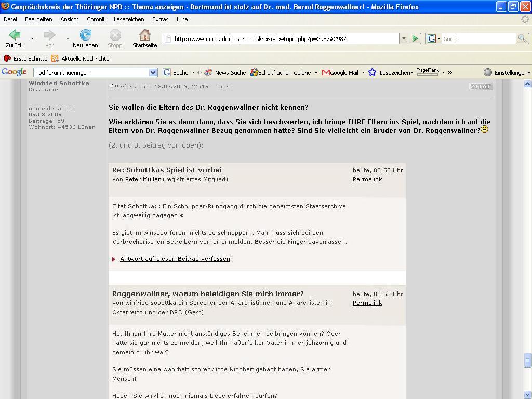Viewport: 532px width, 399px height.
Task: Click the Zurück back arrow icon
Action: [15, 35]
